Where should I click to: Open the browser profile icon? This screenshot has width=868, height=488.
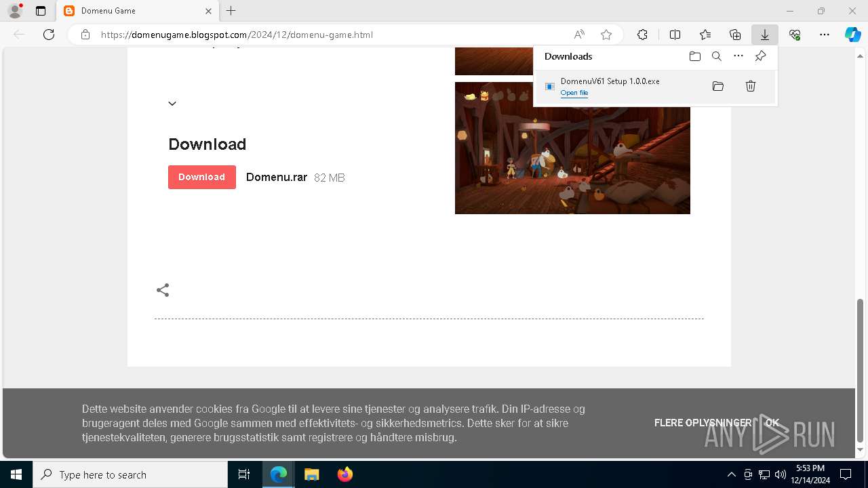click(14, 11)
